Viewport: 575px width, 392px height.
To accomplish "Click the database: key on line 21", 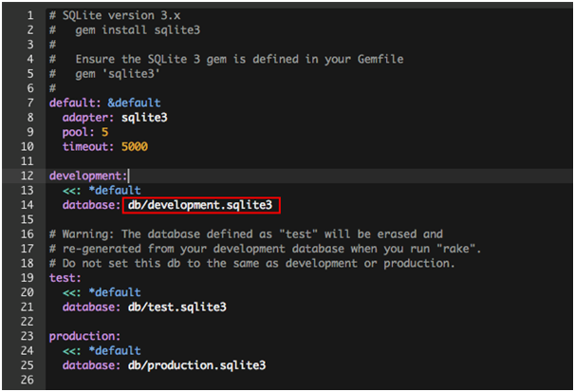I will pyautogui.click(x=91, y=307).
